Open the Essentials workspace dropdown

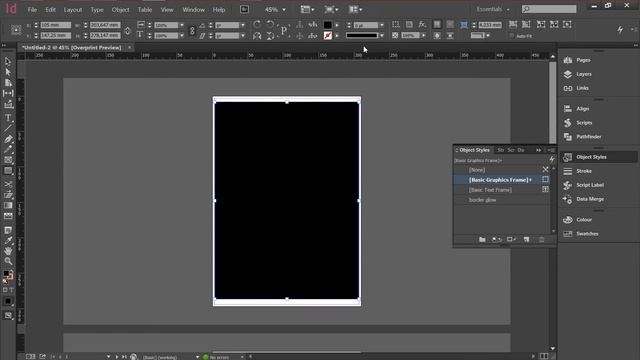(x=493, y=9)
